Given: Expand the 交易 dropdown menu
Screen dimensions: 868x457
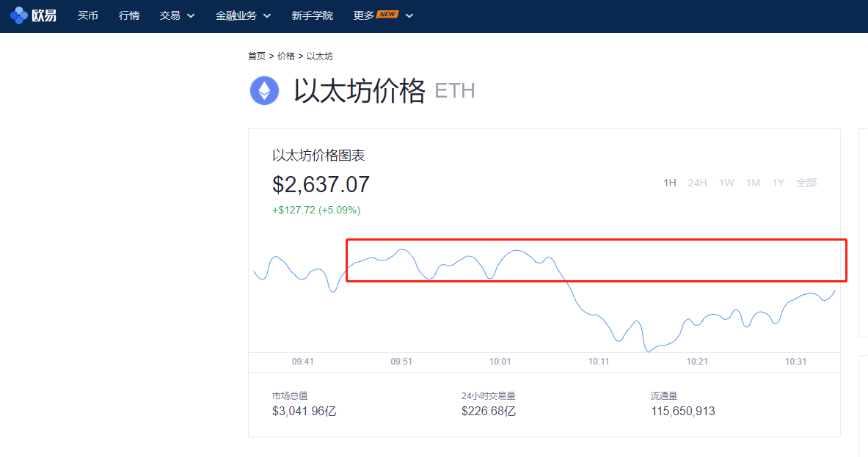Looking at the screenshot, I should click(x=177, y=15).
